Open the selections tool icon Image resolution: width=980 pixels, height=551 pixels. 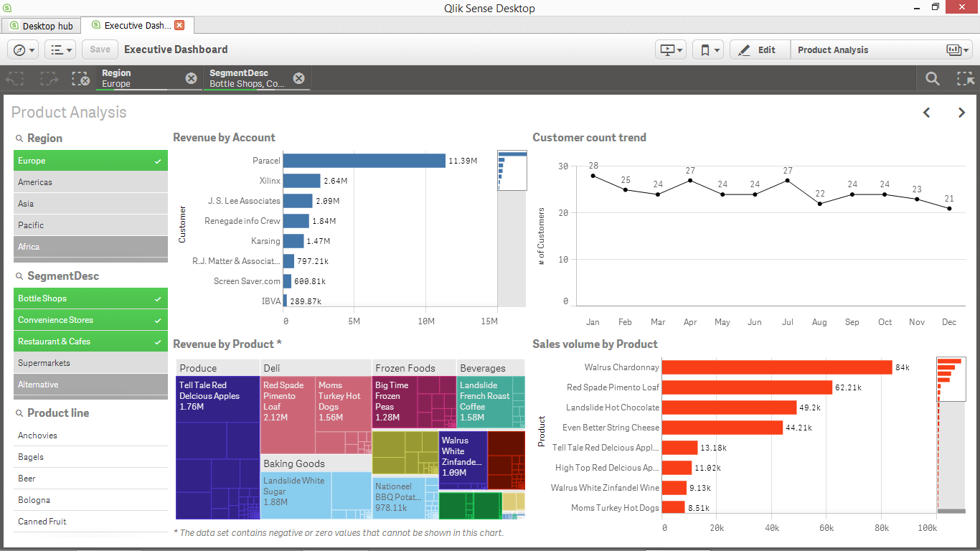[965, 79]
